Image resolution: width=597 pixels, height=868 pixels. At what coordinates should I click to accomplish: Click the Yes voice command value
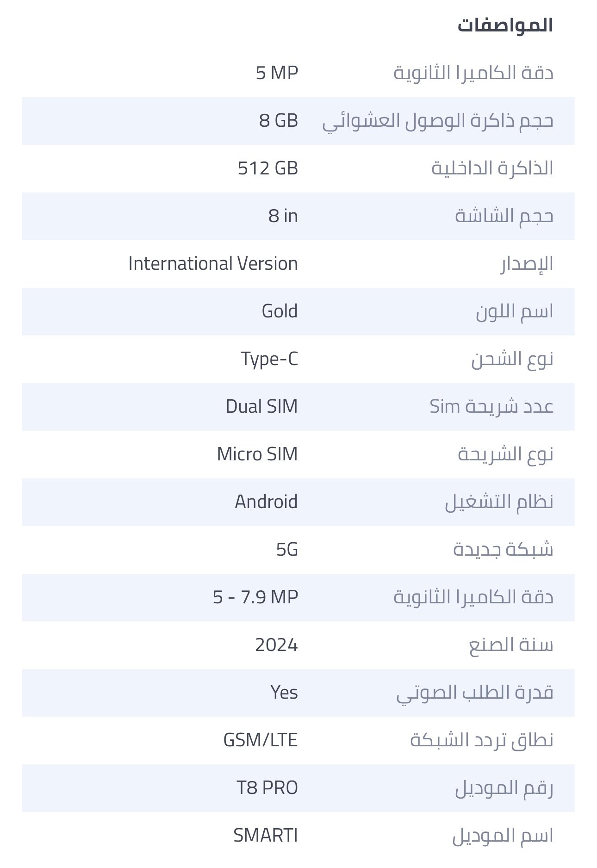pyautogui.click(x=284, y=692)
